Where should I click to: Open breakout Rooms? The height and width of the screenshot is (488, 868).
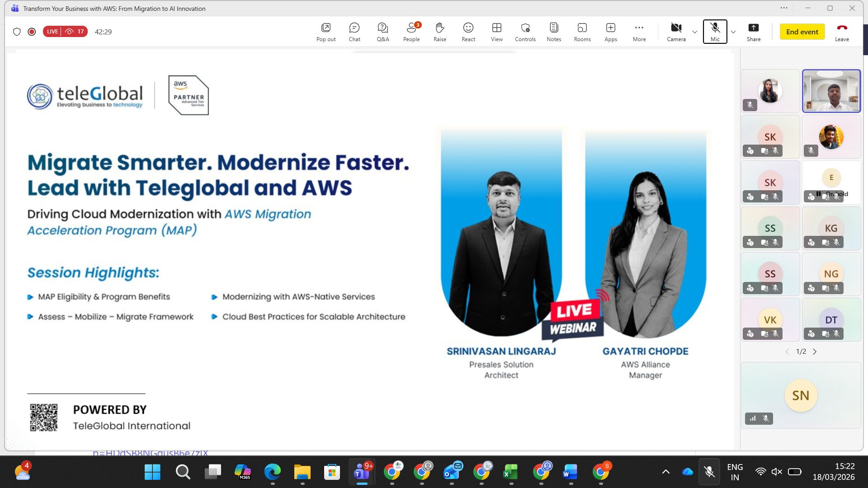(x=582, y=32)
